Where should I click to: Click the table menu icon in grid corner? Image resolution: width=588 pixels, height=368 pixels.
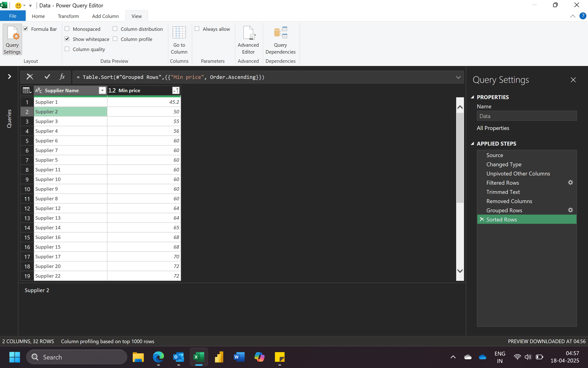pyautogui.click(x=27, y=91)
